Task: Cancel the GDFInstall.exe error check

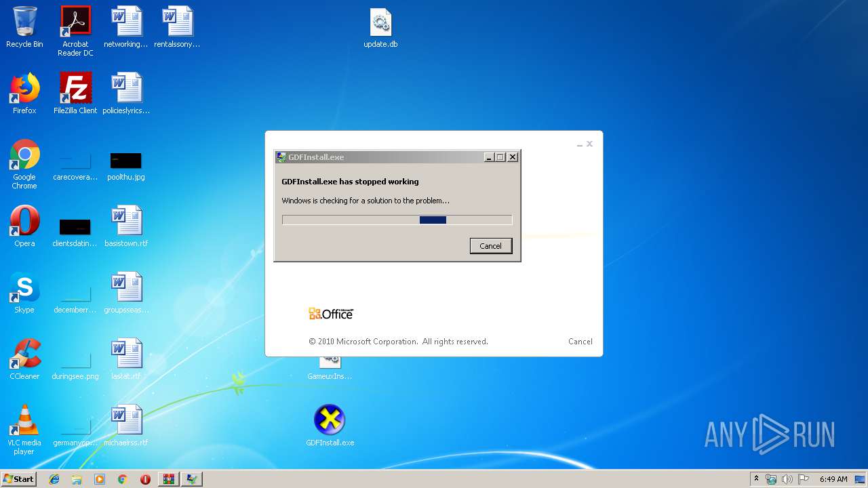Action: (491, 246)
